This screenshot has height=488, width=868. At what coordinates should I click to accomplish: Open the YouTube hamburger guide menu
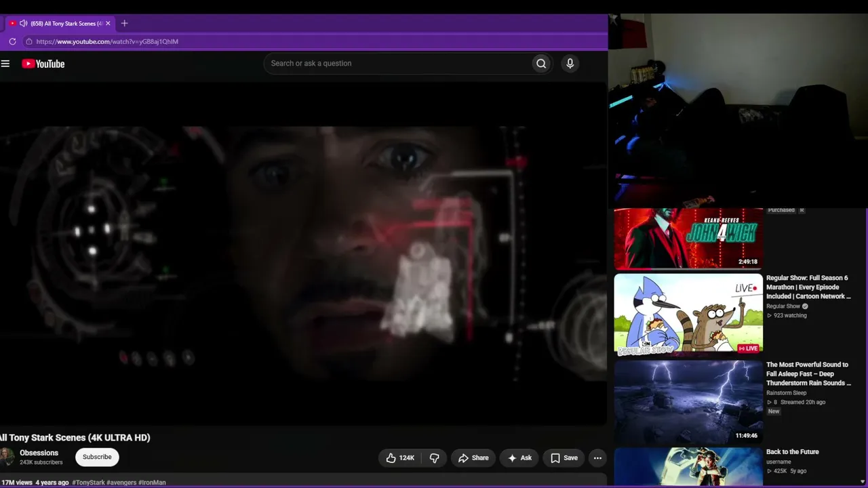click(5, 64)
